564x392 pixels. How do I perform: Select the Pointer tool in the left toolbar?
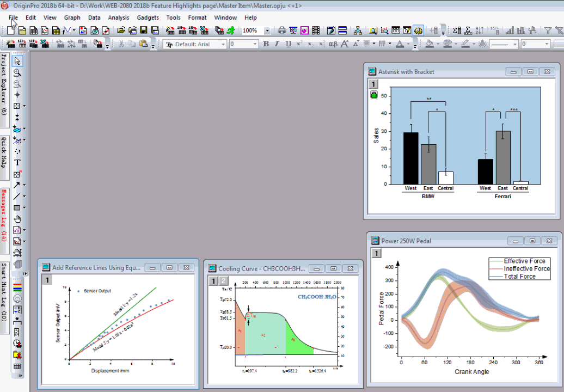click(x=17, y=61)
